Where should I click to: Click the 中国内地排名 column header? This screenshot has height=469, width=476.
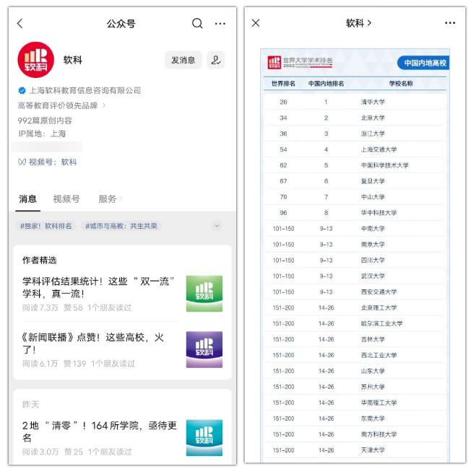click(326, 84)
